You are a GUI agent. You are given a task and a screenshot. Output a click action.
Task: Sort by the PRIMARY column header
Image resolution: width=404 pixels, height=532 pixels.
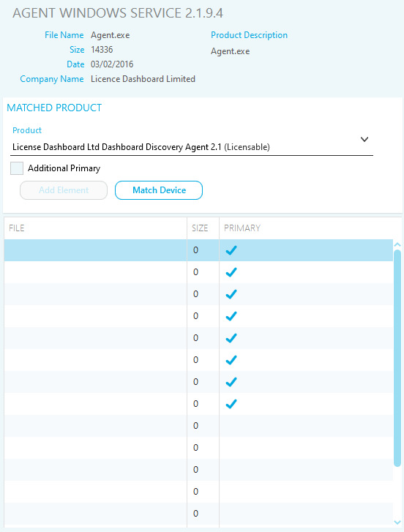306,228
